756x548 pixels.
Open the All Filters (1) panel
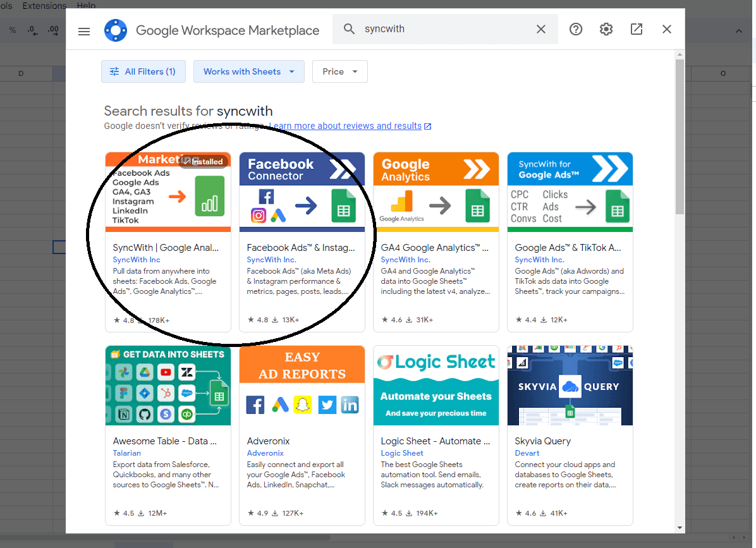coord(143,71)
